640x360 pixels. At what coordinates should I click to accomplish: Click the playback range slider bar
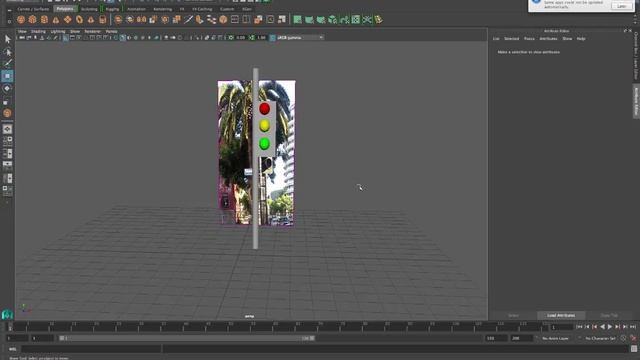coord(187,338)
